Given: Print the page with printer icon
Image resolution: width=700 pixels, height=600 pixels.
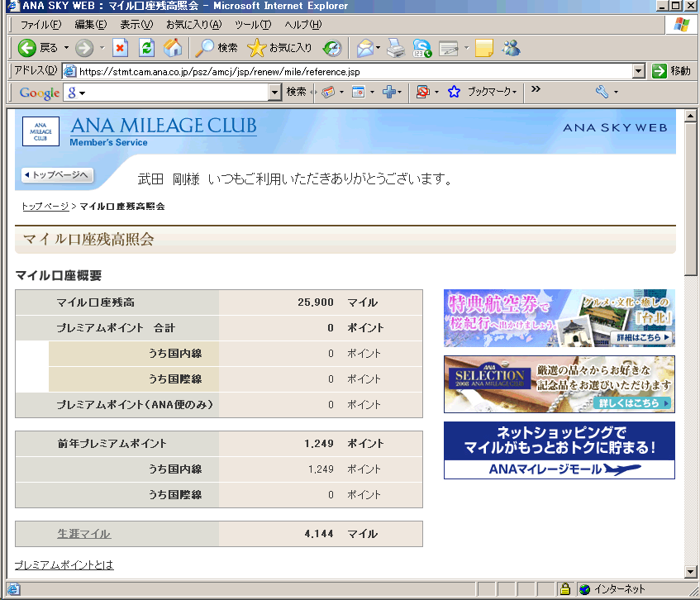Looking at the screenshot, I should point(396,48).
